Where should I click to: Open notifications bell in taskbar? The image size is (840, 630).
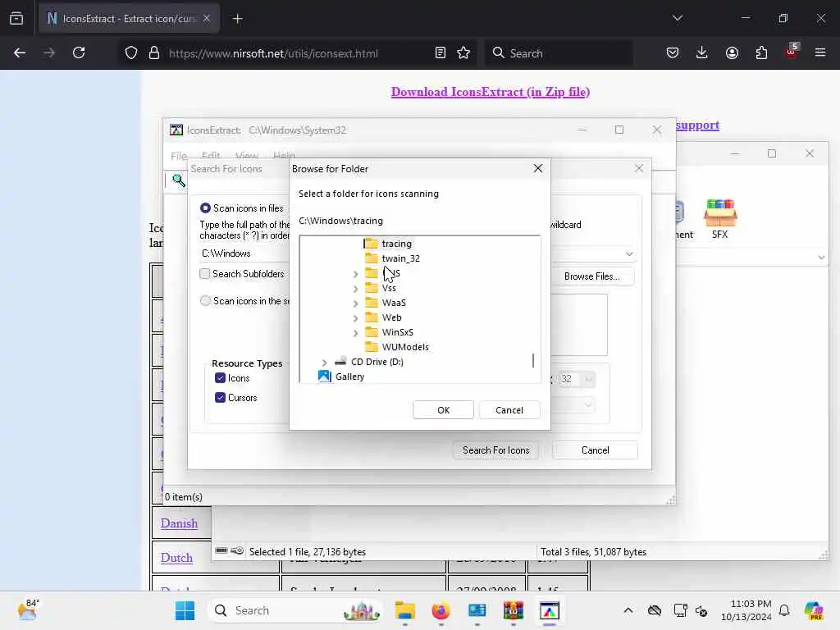pos(783,610)
